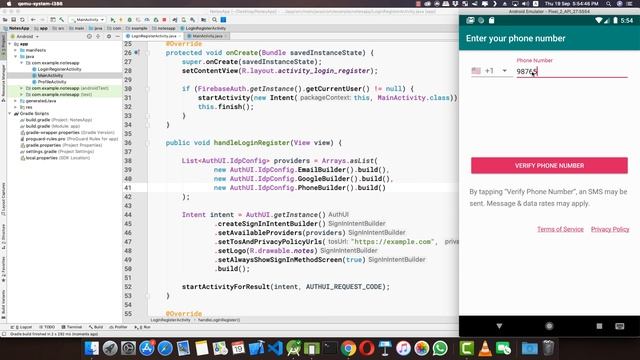640x360 pixels.
Task: Click the scroll-from-source target icon
Action: (89, 36)
